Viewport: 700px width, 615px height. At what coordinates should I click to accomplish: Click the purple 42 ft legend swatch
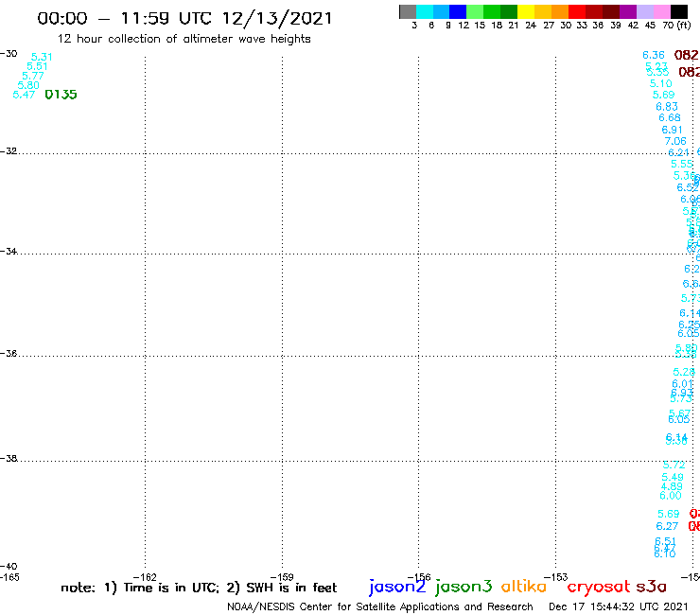[x=628, y=11]
